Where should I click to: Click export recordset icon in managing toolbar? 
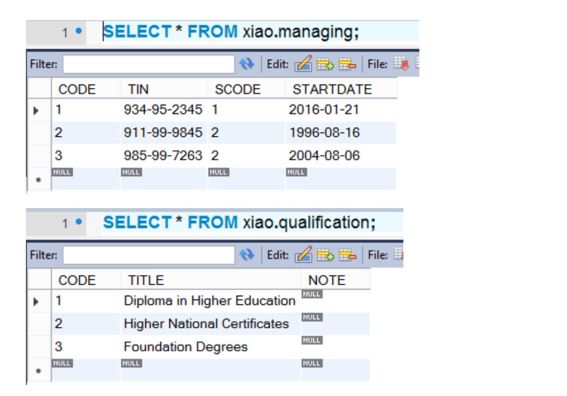click(401, 64)
